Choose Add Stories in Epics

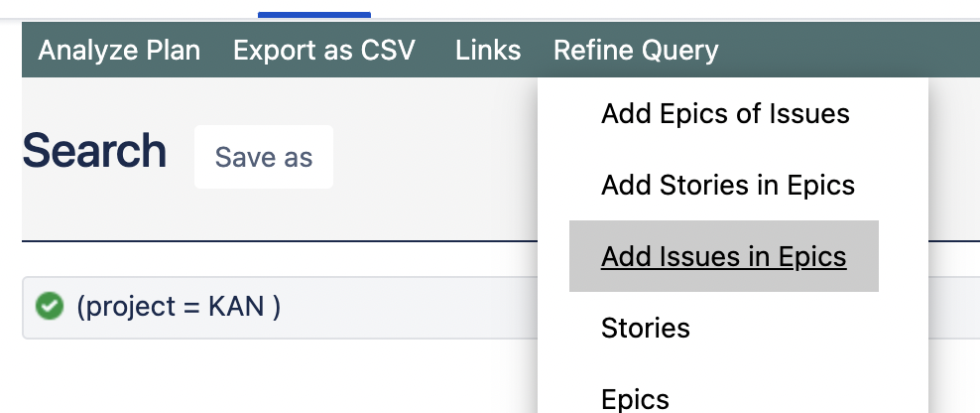click(727, 186)
